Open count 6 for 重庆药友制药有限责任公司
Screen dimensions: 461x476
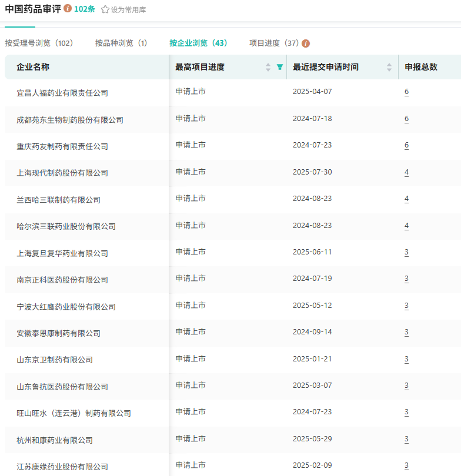tap(406, 145)
